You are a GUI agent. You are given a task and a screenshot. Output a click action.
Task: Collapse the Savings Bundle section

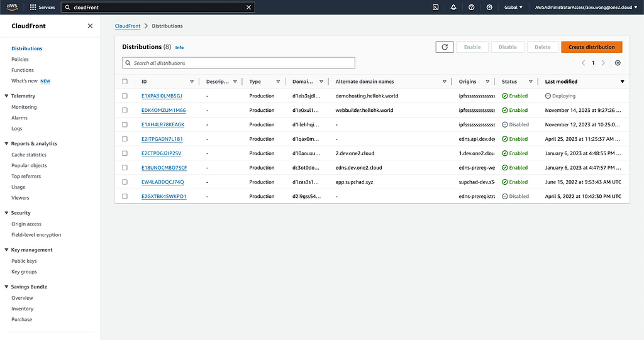(6, 287)
